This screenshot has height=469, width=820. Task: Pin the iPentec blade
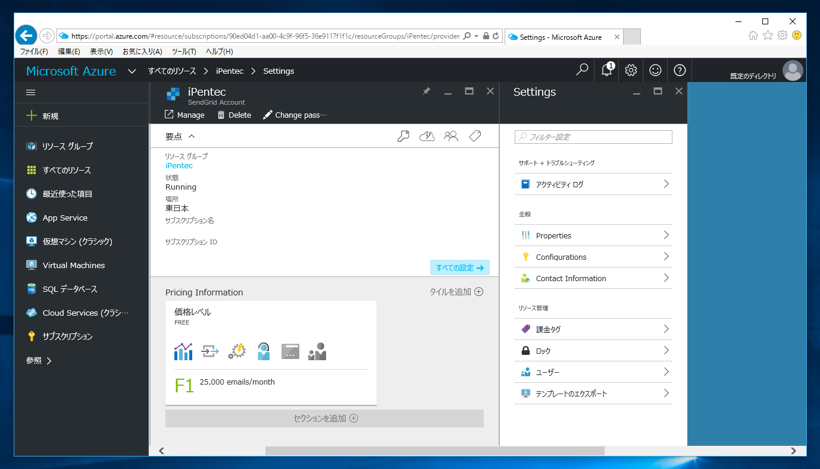[426, 91]
